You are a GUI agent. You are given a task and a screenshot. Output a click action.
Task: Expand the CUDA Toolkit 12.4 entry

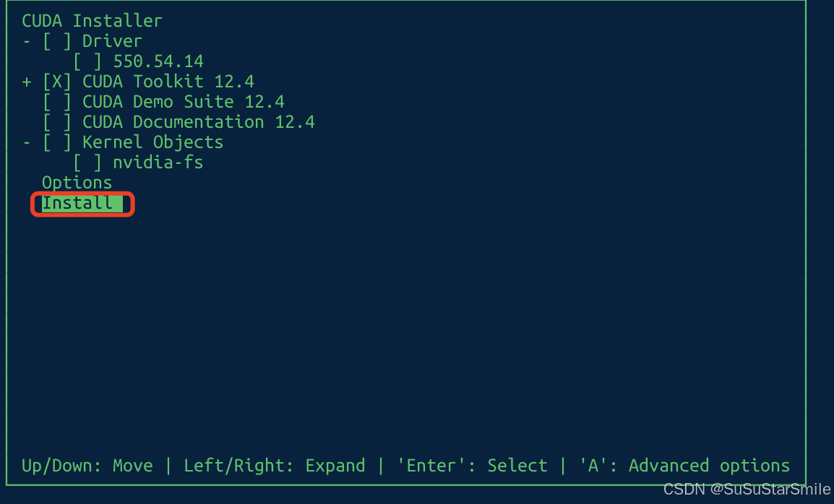tap(26, 81)
